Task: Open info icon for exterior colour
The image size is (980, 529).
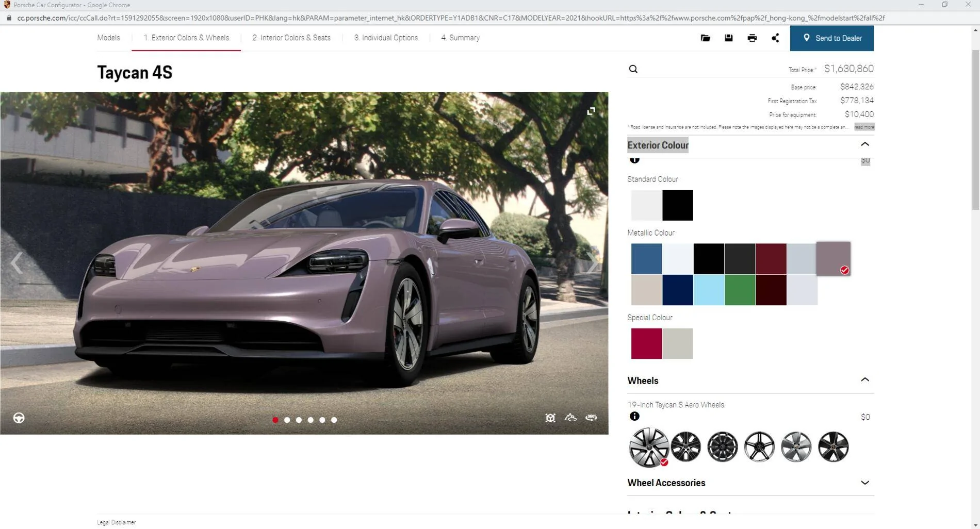Action: pyautogui.click(x=634, y=160)
